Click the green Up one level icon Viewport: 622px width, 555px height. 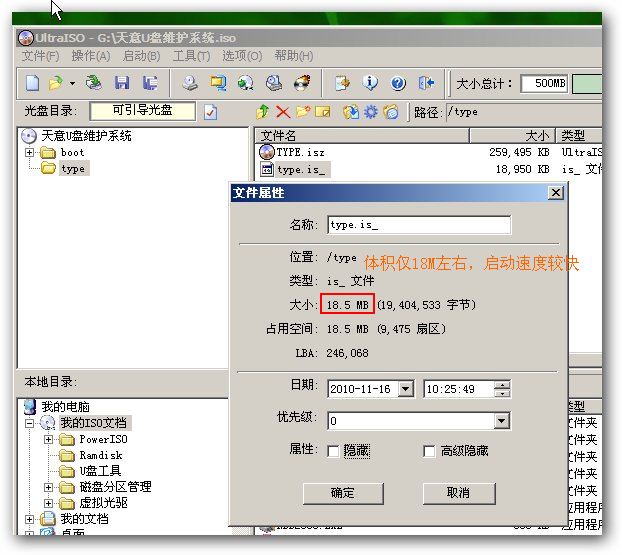263,112
